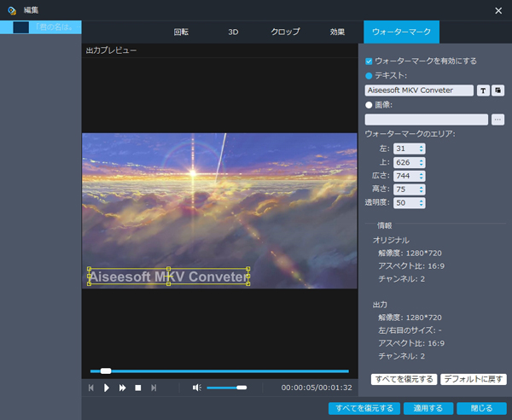Switch to the 回転 tab
The height and width of the screenshot is (420, 512).
(x=181, y=32)
